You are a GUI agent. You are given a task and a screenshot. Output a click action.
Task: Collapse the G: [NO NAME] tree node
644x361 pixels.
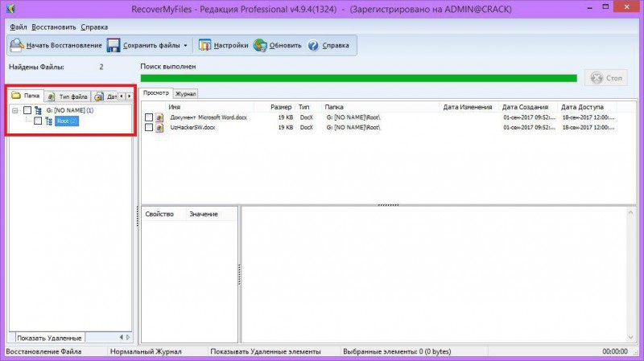[15, 110]
